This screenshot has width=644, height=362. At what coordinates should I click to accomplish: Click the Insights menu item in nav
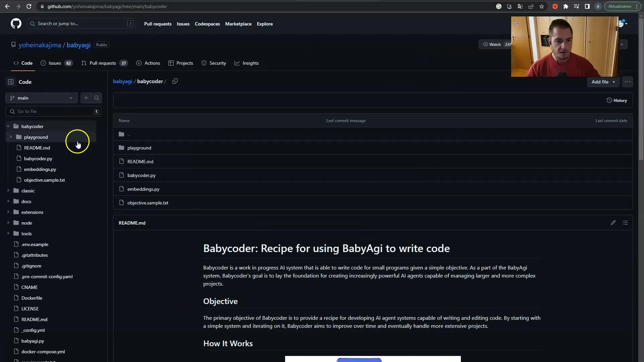coord(251,63)
